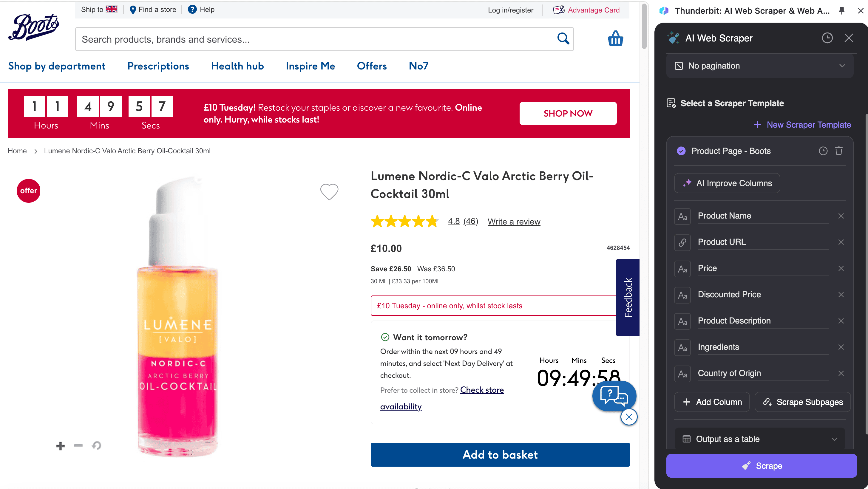Remove the Ingredients column
Viewport: 868px width, 489px height.
pos(841,347)
